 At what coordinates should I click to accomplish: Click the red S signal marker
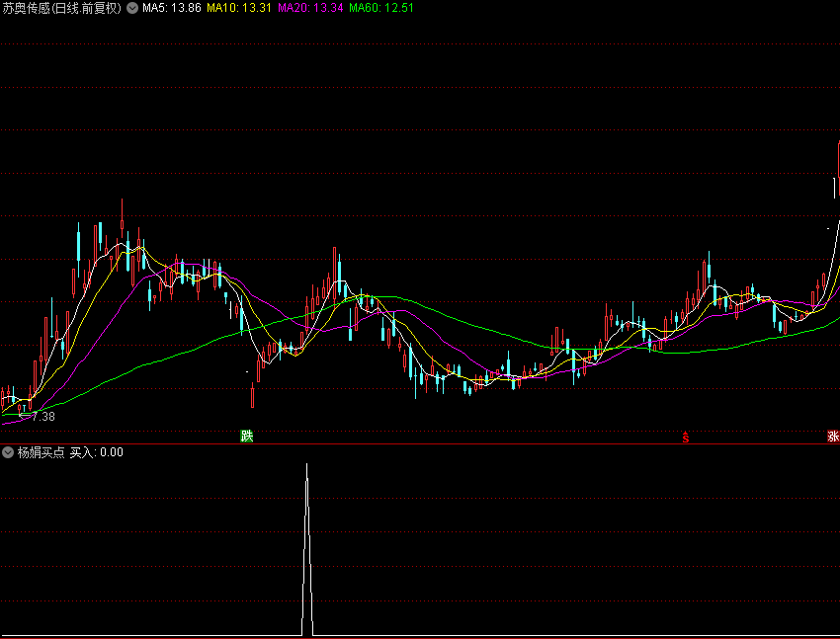685,438
